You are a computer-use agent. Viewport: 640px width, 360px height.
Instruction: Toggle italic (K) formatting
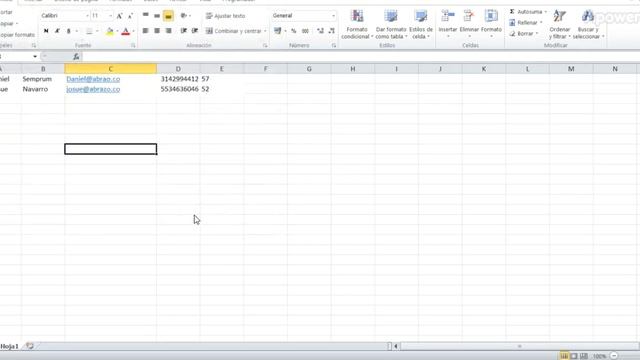(57, 31)
